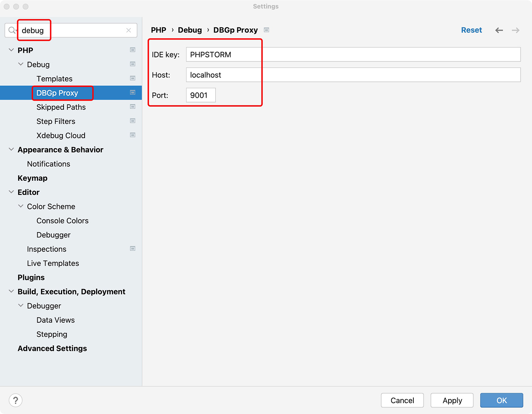Image resolution: width=532 pixels, height=414 pixels.
Task: Open Skipped Paths settings
Action: coord(61,107)
